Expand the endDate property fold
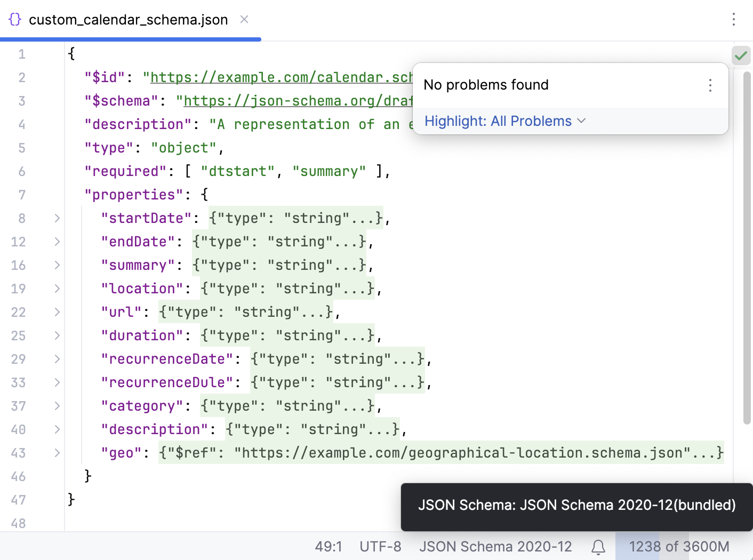This screenshot has height=560, width=753. (x=57, y=242)
